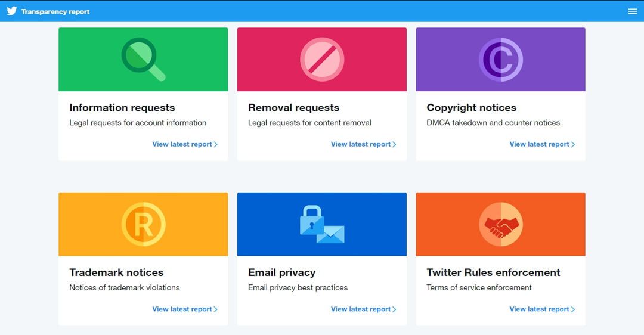View latest report for Copyright notices

coord(542,144)
